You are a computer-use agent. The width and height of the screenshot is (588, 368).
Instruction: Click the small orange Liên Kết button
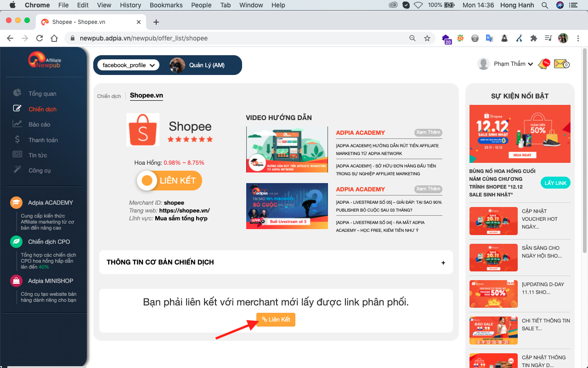click(x=276, y=320)
